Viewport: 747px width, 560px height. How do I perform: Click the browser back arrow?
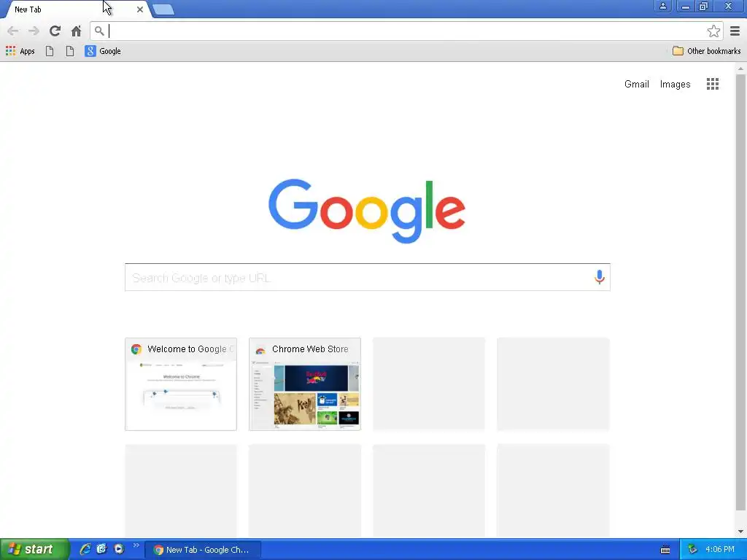(x=13, y=31)
